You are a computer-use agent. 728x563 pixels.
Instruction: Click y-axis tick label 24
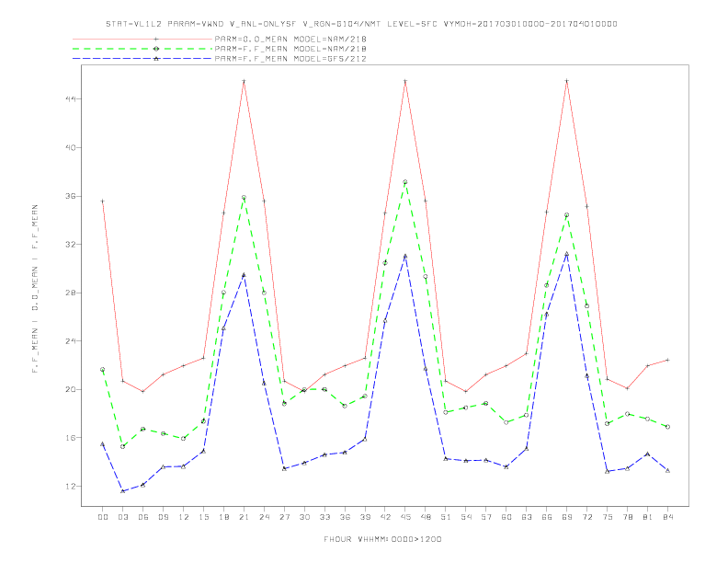tap(71, 341)
